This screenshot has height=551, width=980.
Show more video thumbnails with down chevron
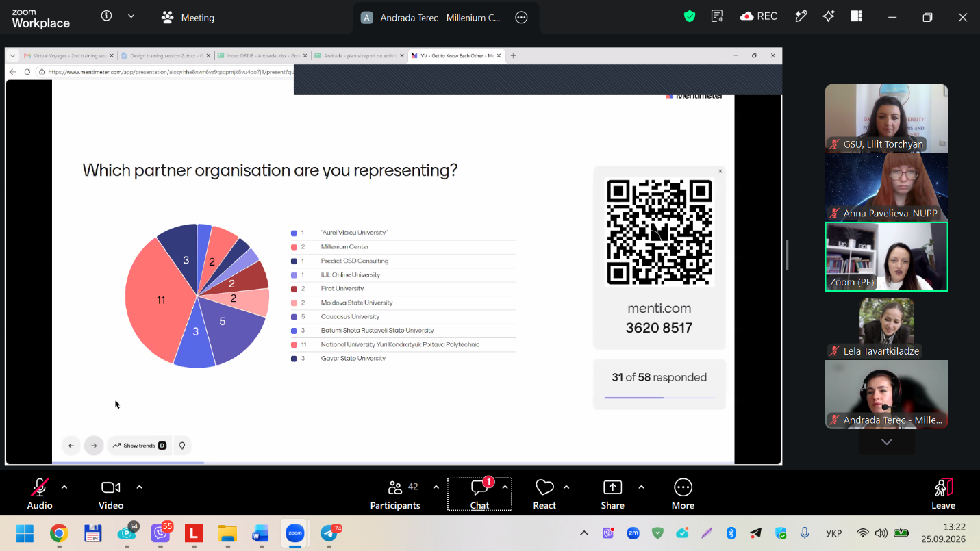[887, 442]
